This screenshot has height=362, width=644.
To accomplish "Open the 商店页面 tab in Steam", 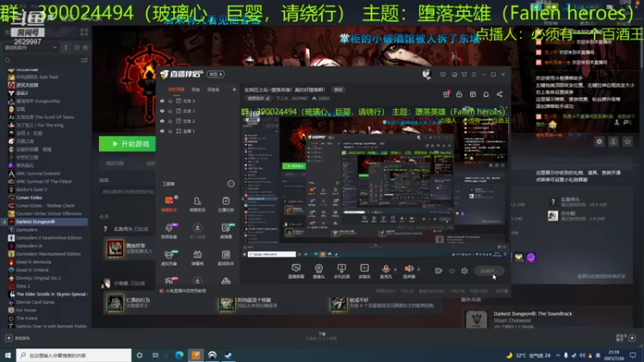I will pos(115,163).
